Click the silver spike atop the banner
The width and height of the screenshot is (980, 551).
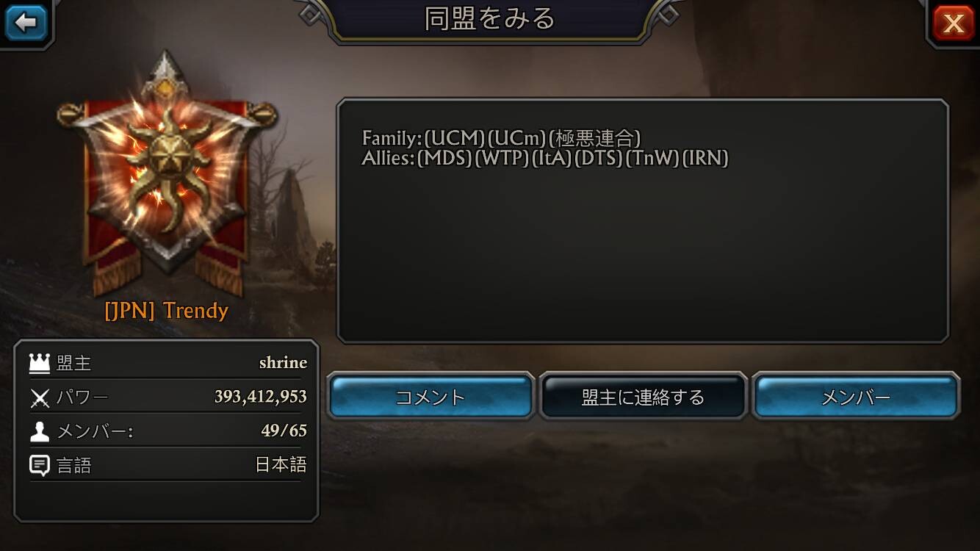pos(166,71)
